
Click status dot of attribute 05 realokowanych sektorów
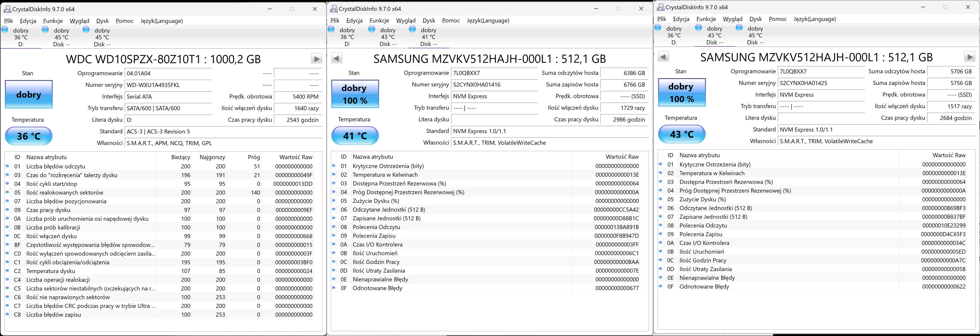coord(7,193)
